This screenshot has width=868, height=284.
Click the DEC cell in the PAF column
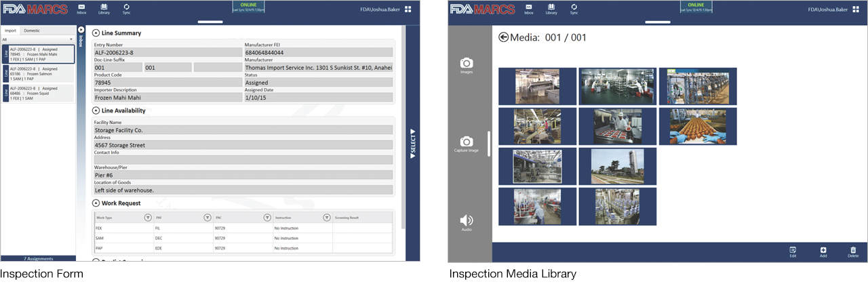(x=183, y=239)
